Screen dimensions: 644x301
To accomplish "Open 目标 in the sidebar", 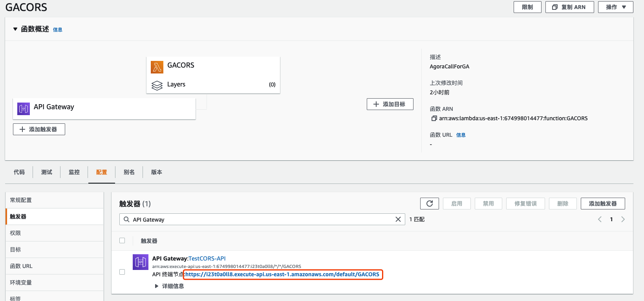I will click(x=55, y=250).
